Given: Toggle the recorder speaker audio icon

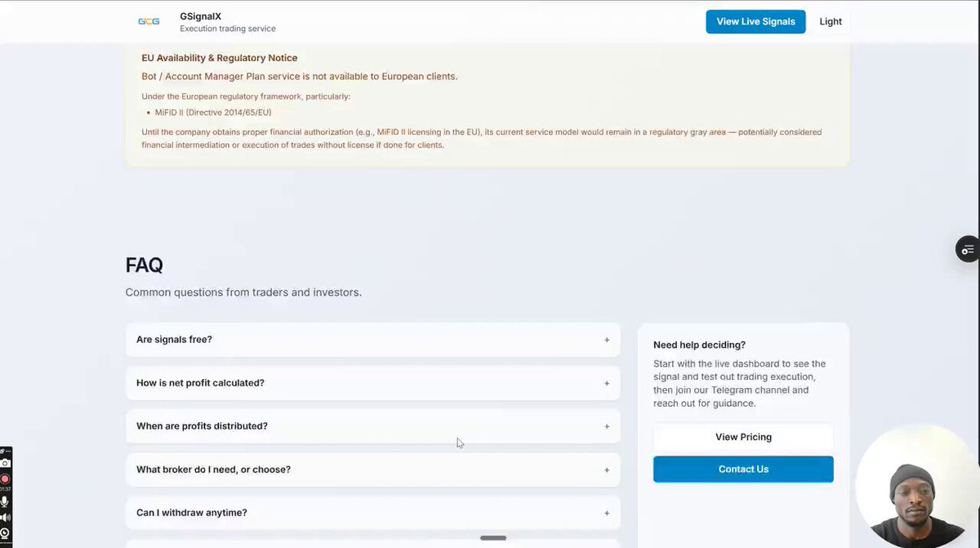Looking at the screenshot, I should [x=5, y=517].
